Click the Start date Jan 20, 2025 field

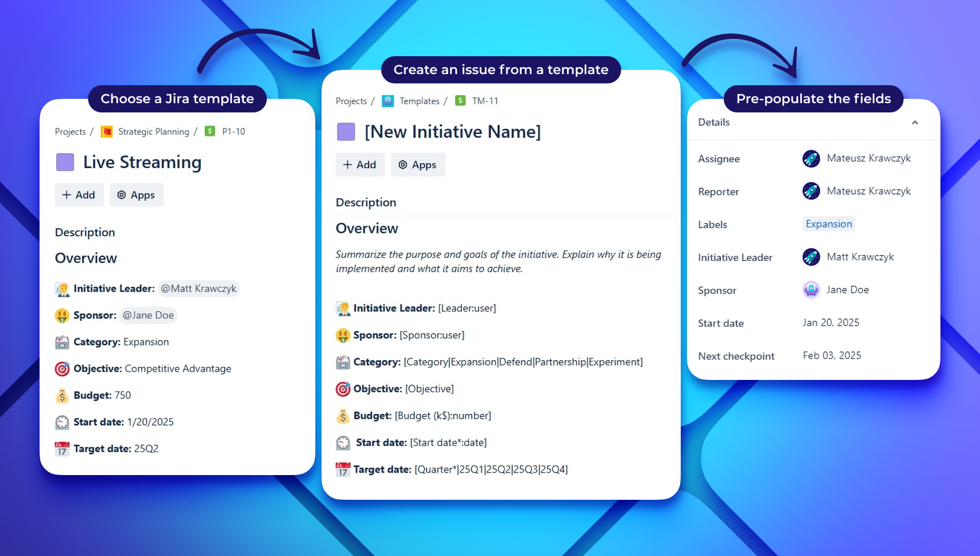(831, 322)
